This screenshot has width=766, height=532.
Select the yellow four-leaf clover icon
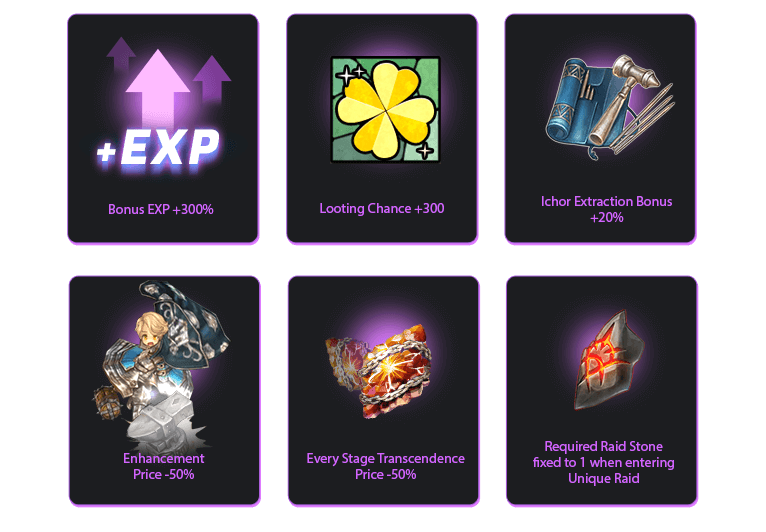coord(385,109)
